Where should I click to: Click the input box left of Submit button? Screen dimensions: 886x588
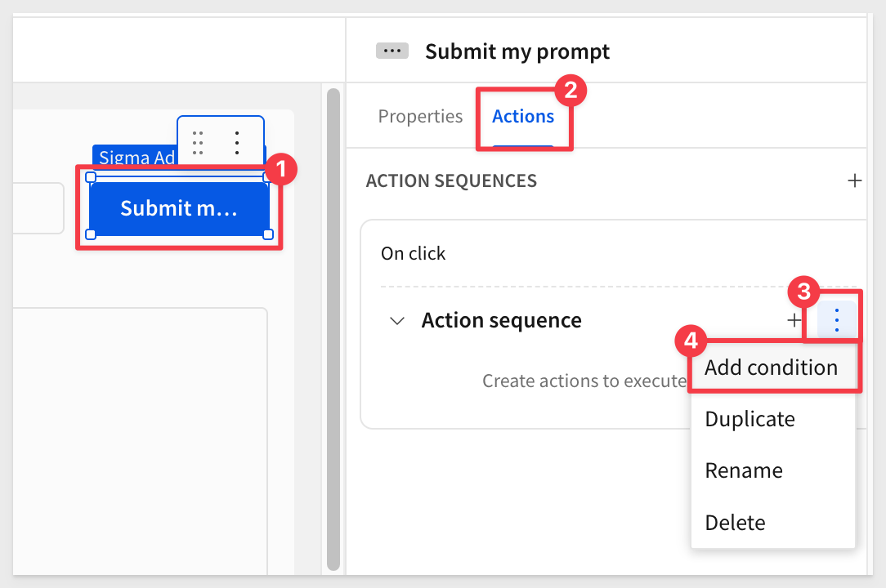38,208
